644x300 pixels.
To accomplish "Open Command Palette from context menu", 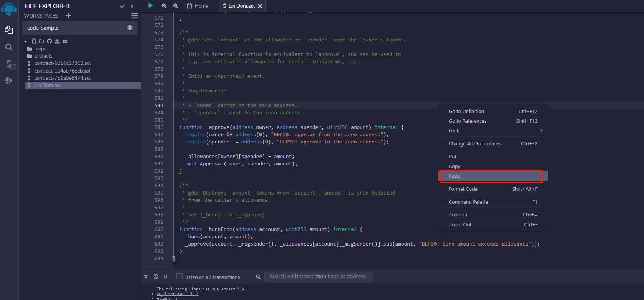I will click(x=493, y=202).
